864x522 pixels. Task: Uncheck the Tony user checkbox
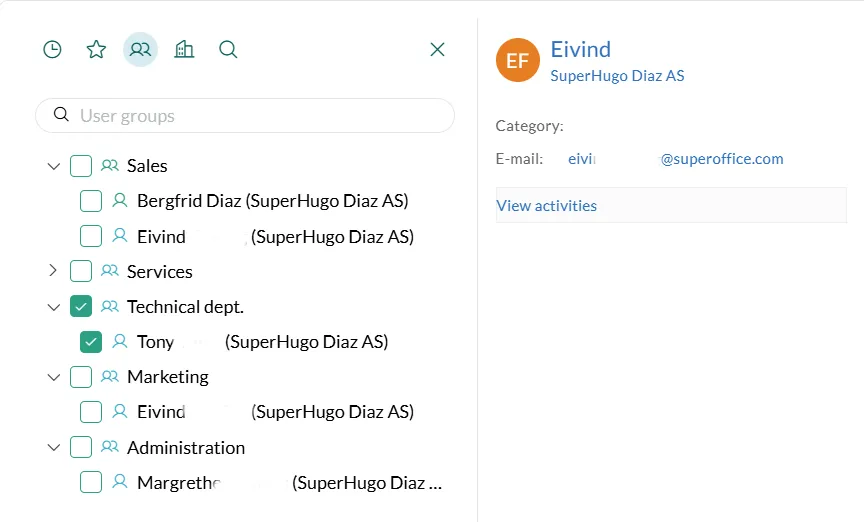[x=91, y=342]
